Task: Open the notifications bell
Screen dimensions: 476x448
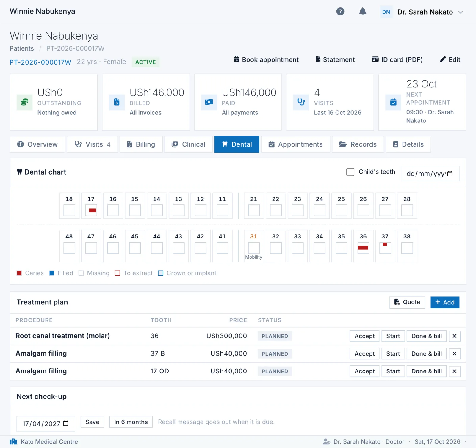Action: click(362, 12)
